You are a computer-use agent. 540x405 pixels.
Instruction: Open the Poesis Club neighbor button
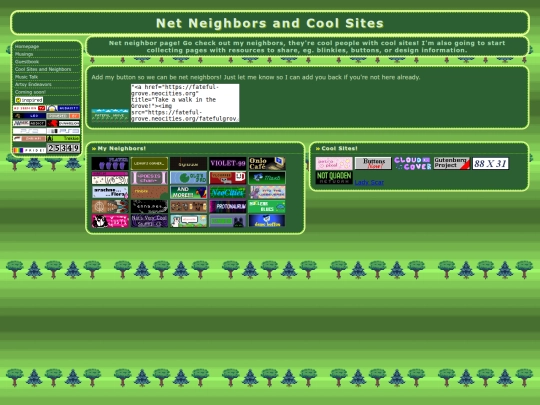(149, 178)
